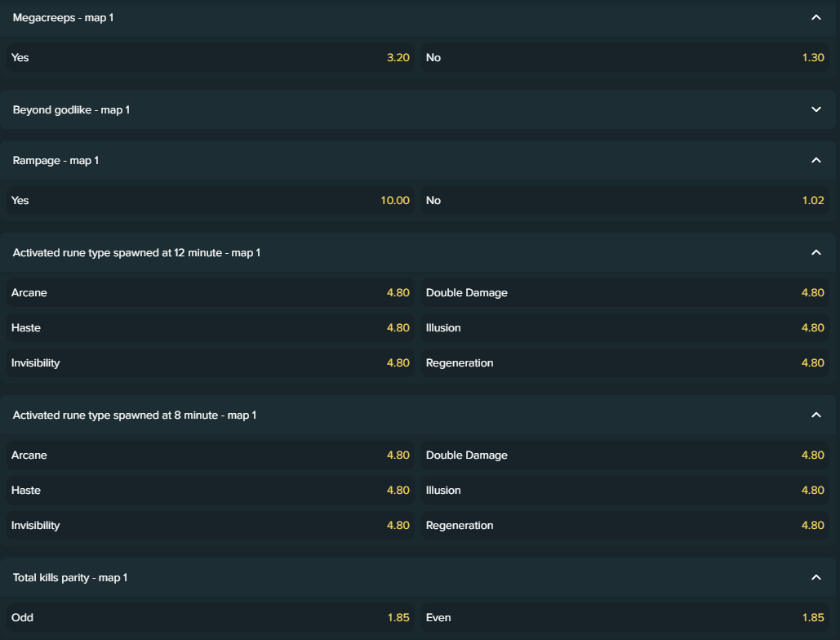
Task: Pick Regeneration rune in 8 minute market
Action: pyautogui.click(x=624, y=526)
